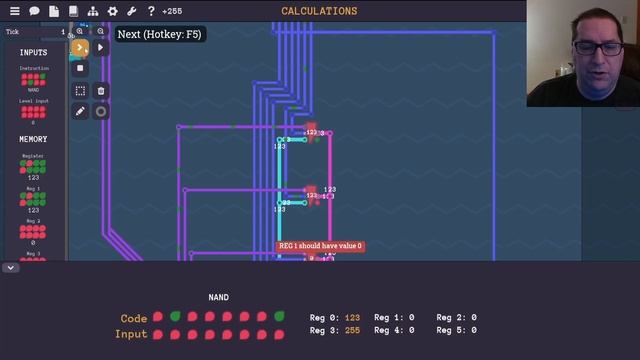Image resolution: width=640 pixels, height=360 pixels.
Task: Click the CALCULATIONS level title
Action: (x=319, y=11)
